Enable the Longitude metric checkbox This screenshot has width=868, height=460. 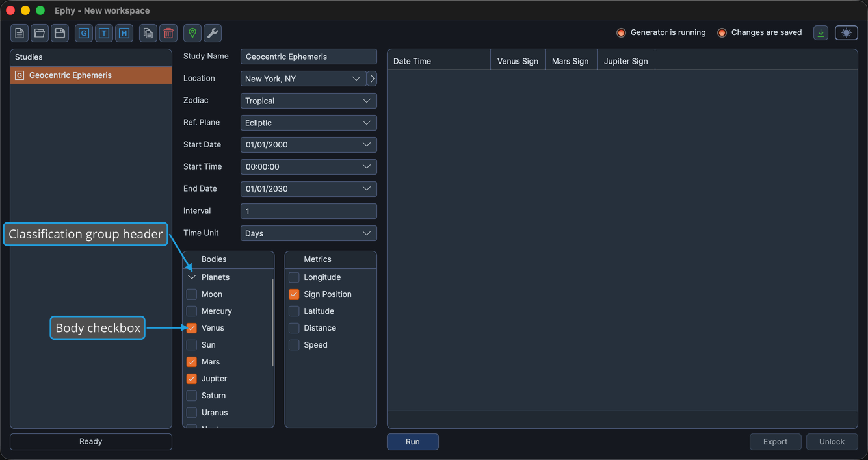point(294,277)
